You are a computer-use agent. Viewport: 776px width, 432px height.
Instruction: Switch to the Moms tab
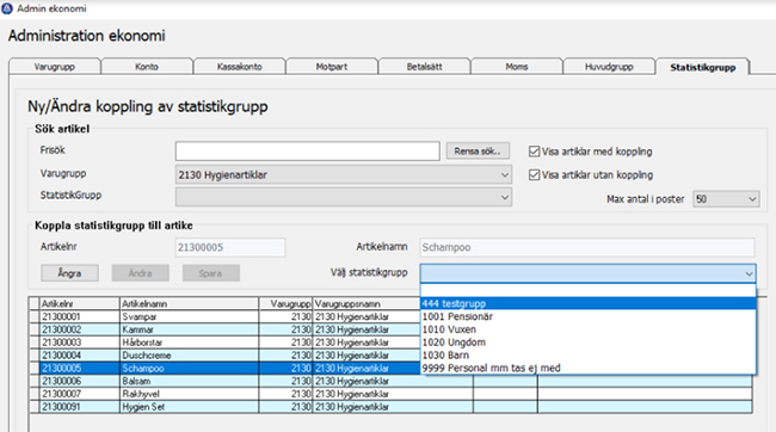(x=517, y=66)
